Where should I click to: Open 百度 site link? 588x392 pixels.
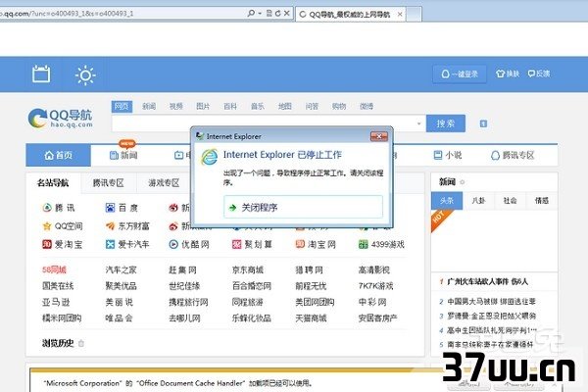pos(122,208)
